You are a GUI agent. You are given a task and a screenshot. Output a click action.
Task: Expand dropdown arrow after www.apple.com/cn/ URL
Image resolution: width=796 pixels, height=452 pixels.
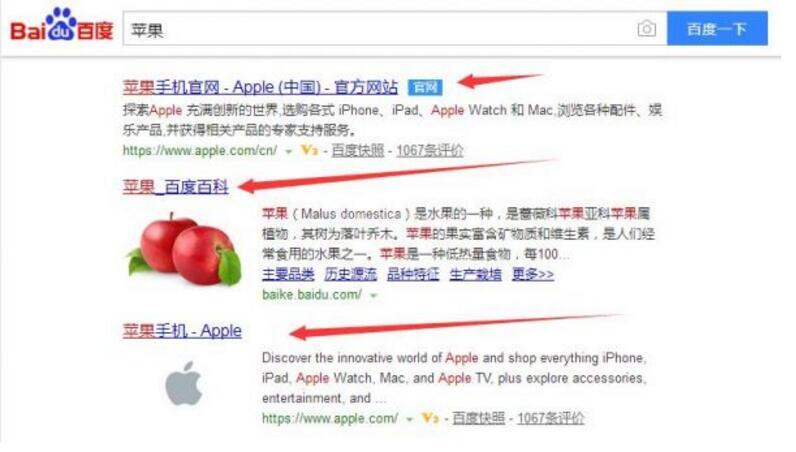(x=288, y=151)
